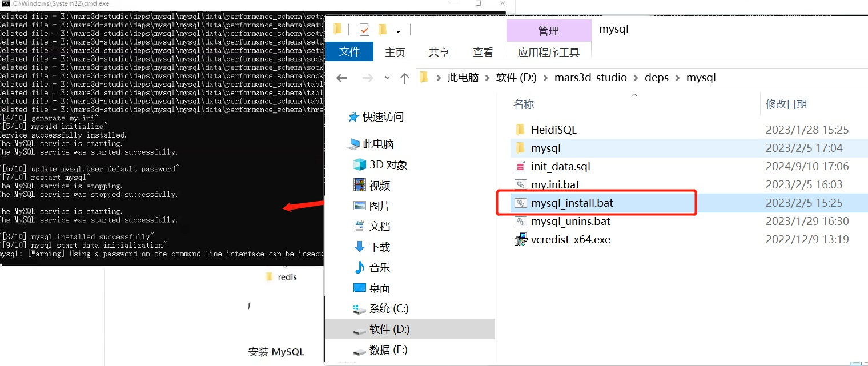The width and height of the screenshot is (868, 366).
Task: Click 此电脑 in the address breadcrumb
Action: click(463, 78)
